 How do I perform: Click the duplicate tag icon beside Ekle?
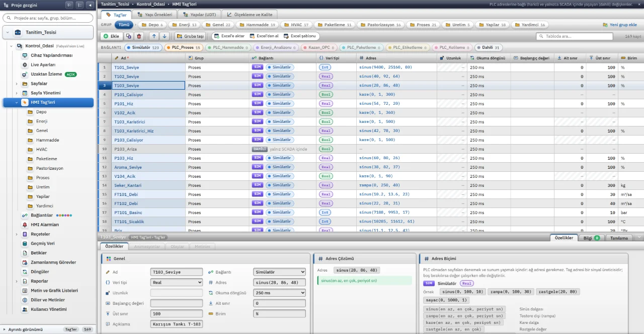tap(129, 36)
